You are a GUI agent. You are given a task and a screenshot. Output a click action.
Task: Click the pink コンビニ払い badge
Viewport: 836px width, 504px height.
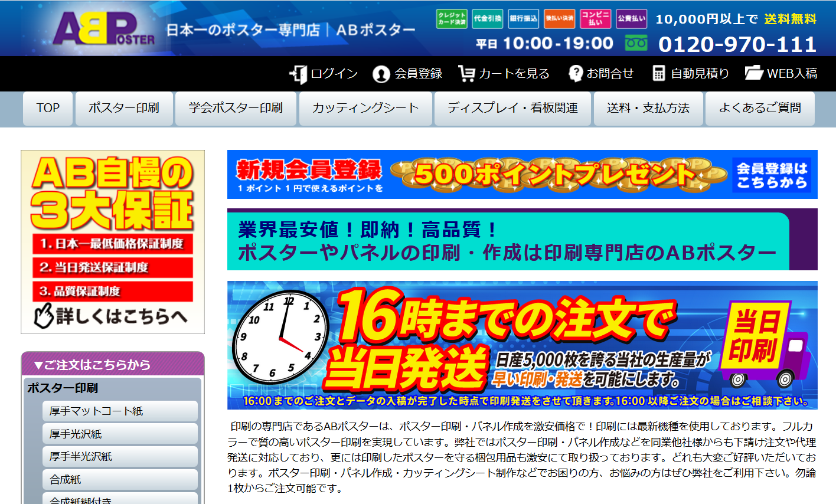596,19
